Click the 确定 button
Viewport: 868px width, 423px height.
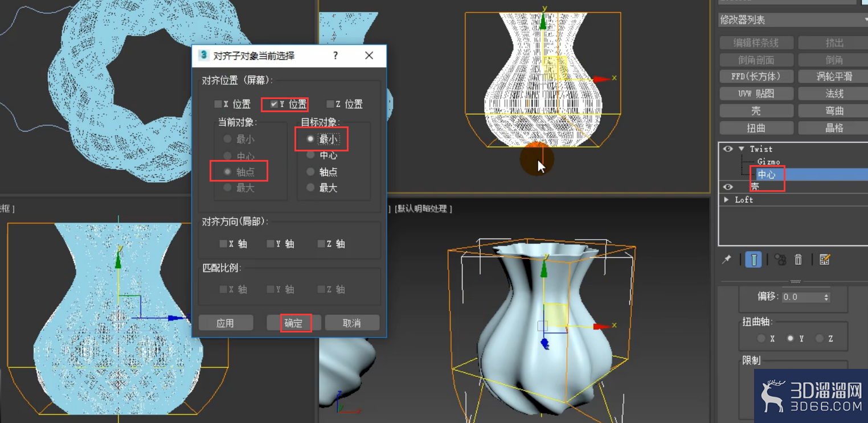pyautogui.click(x=294, y=323)
